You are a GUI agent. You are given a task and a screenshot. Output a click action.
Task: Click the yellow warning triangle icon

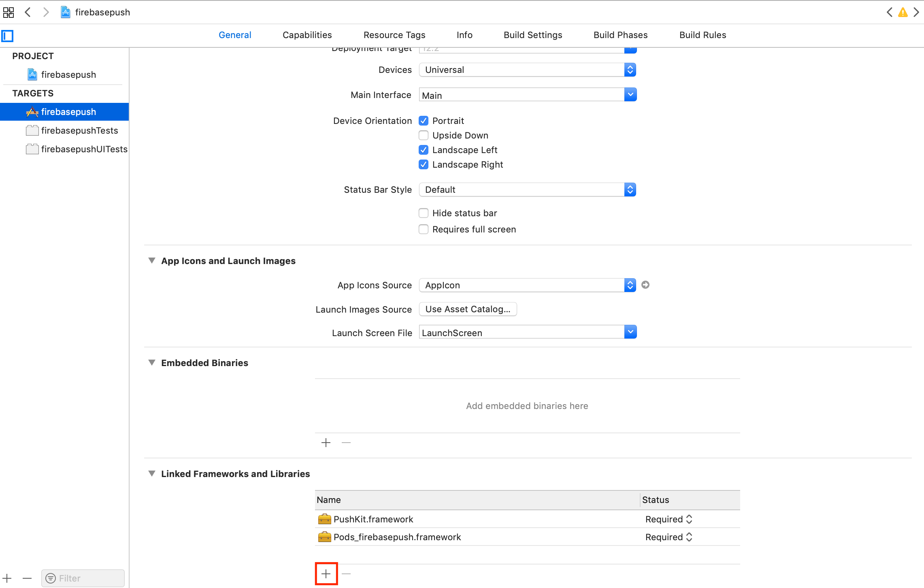(x=903, y=13)
